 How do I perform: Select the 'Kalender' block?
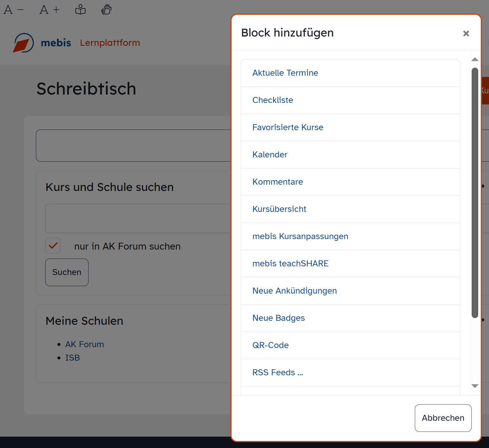270,155
